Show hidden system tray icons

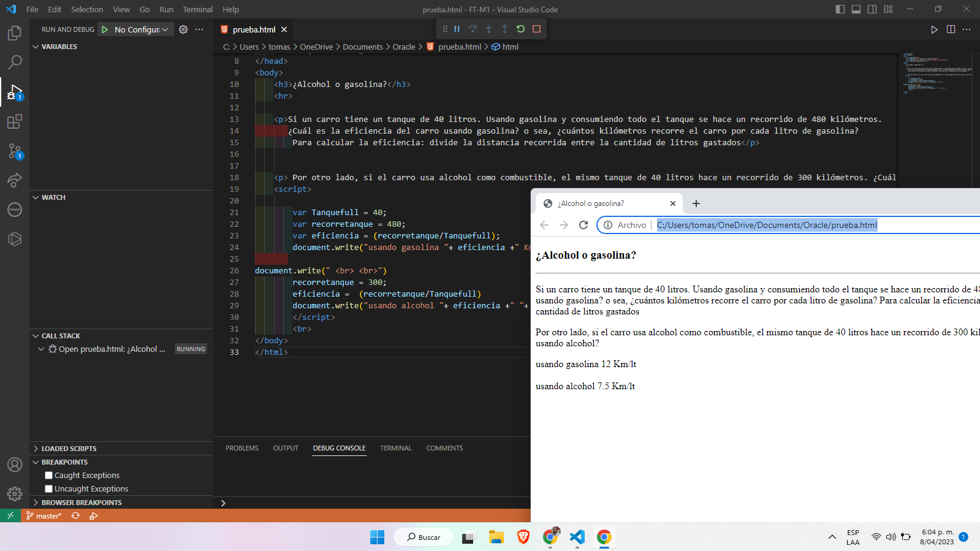pos(832,538)
